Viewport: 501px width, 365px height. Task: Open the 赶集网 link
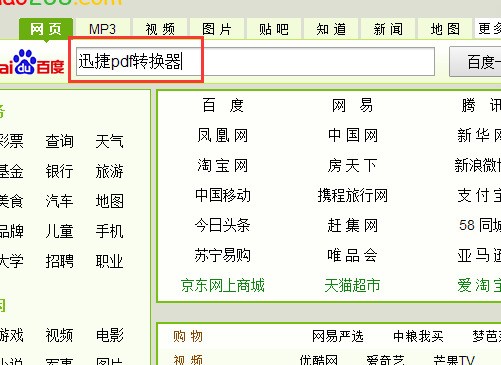point(353,225)
